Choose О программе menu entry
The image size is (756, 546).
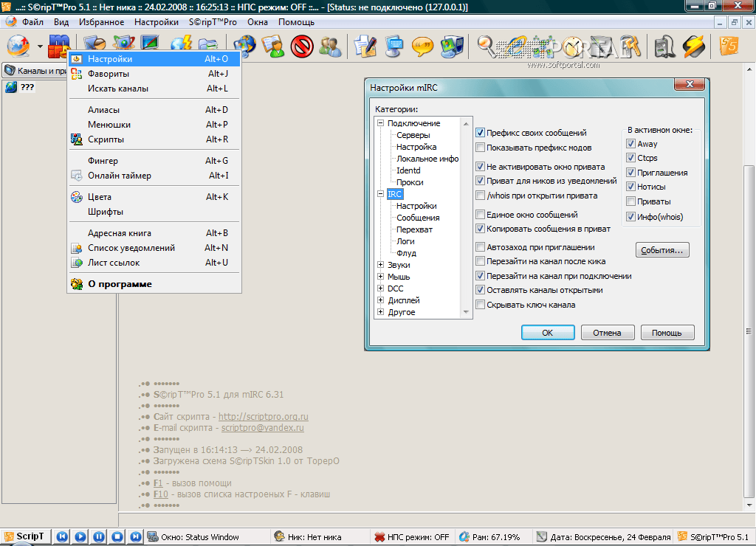click(x=155, y=284)
